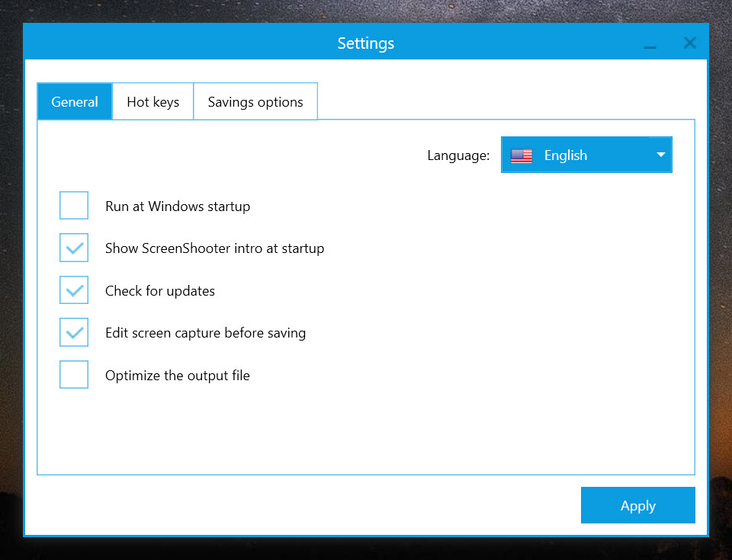Switch to the Hot keys tab
The width and height of the screenshot is (732, 560).
coord(153,102)
